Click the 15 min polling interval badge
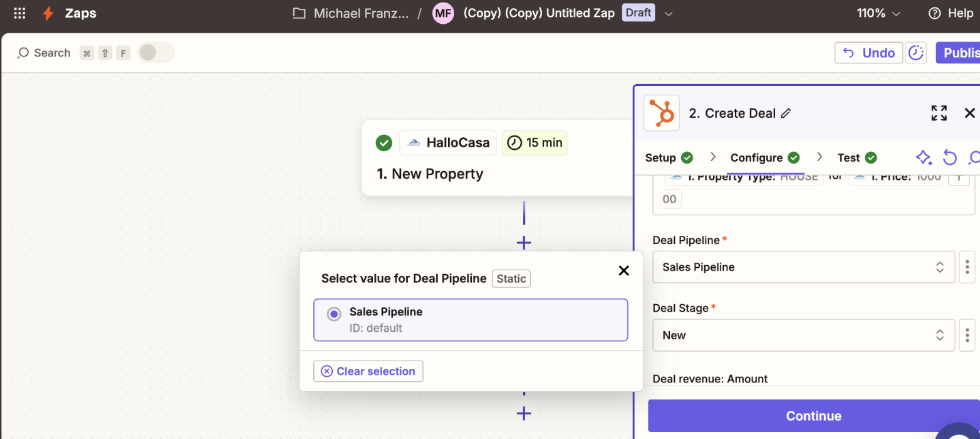 534,142
